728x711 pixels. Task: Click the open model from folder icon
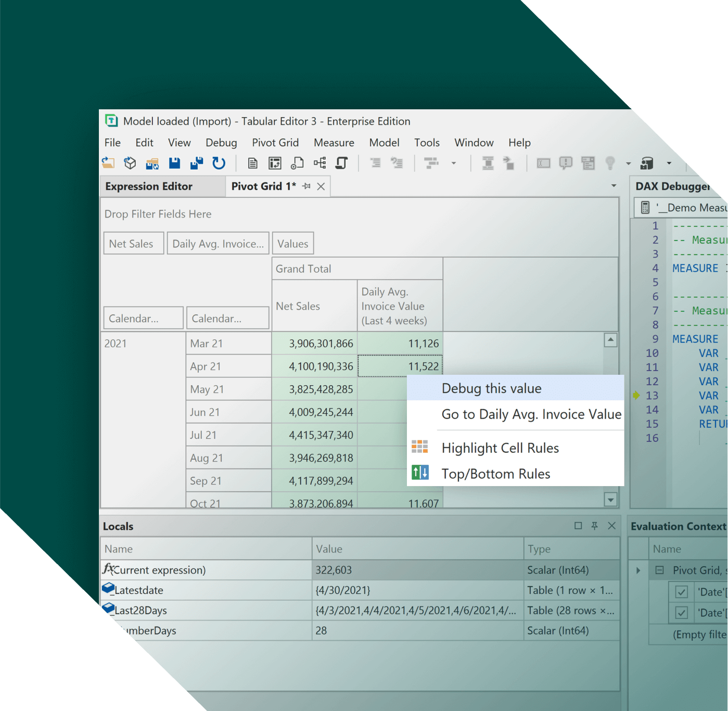(152, 164)
